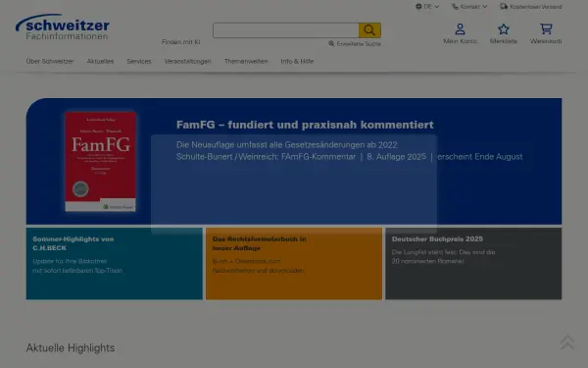Click the Erweiterte Suche link
Image resolution: width=588 pixels, height=368 pixels.
[359, 44]
